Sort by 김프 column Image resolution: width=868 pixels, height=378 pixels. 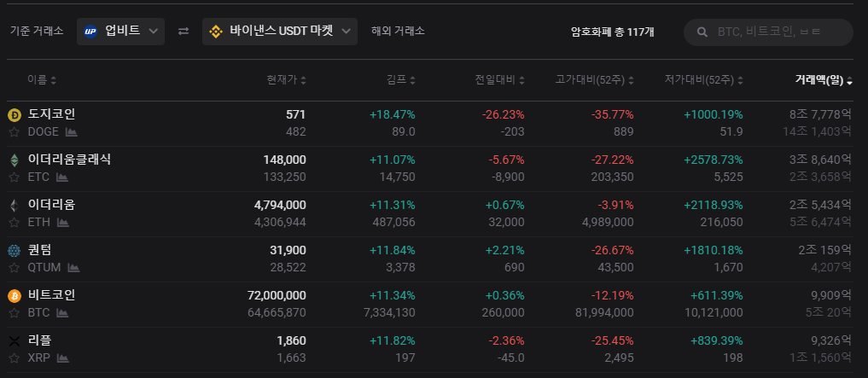tap(401, 80)
